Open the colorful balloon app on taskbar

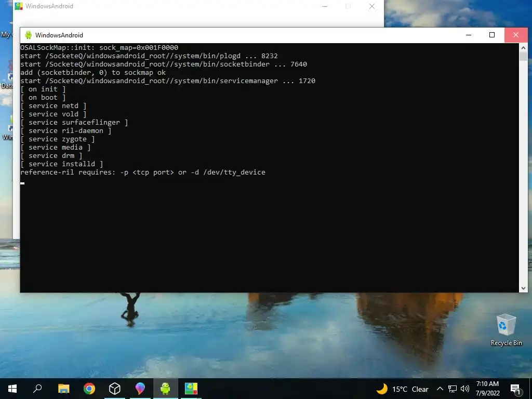[x=140, y=389]
